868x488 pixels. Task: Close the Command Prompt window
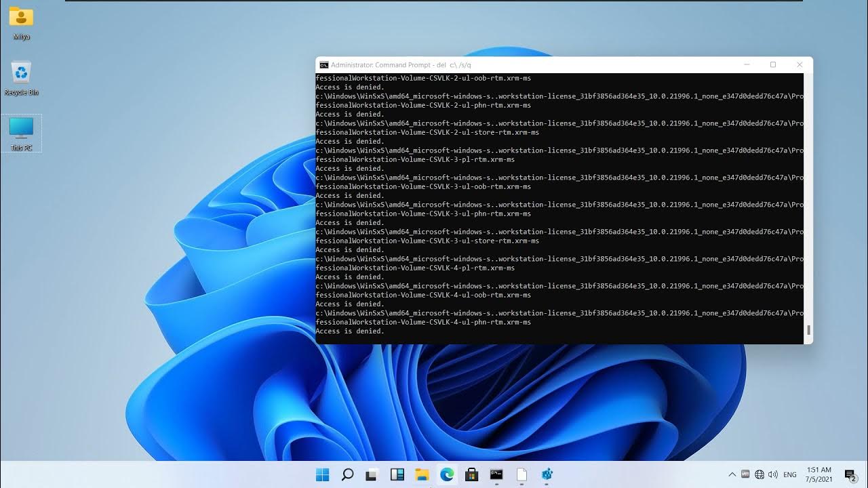800,65
